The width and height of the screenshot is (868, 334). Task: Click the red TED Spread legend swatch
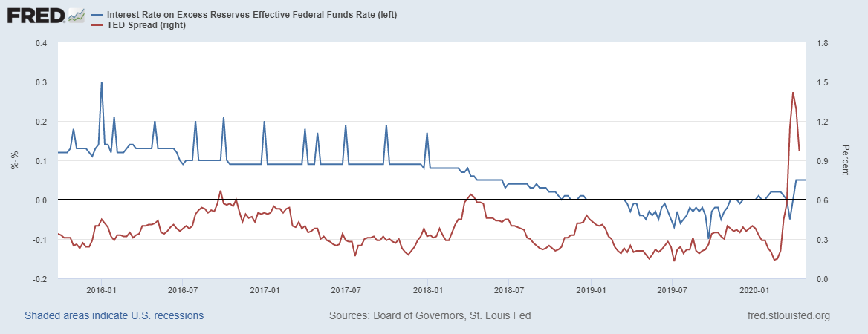pyautogui.click(x=97, y=25)
